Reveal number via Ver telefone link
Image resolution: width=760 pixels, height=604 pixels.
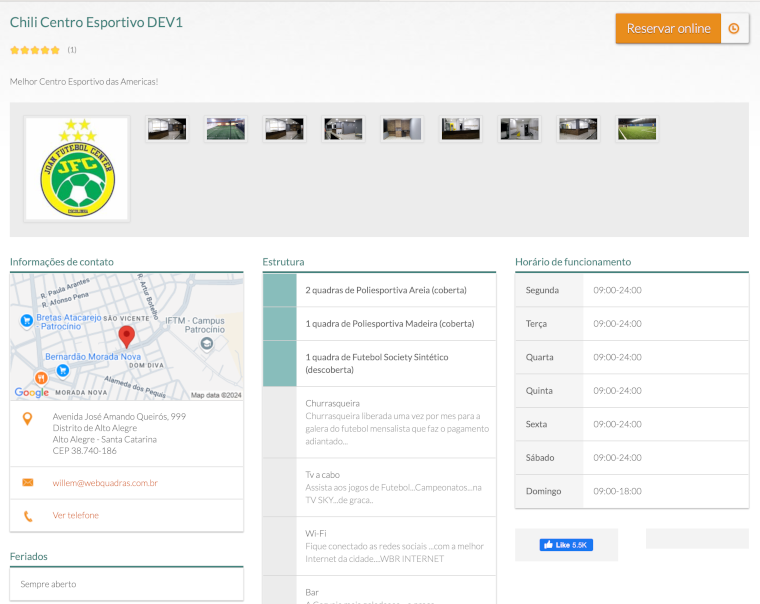point(76,516)
